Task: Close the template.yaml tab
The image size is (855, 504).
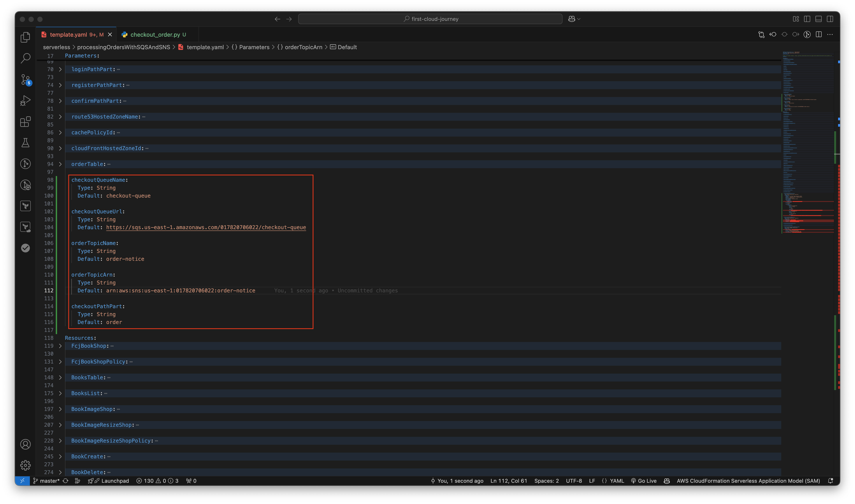Action: [x=110, y=35]
